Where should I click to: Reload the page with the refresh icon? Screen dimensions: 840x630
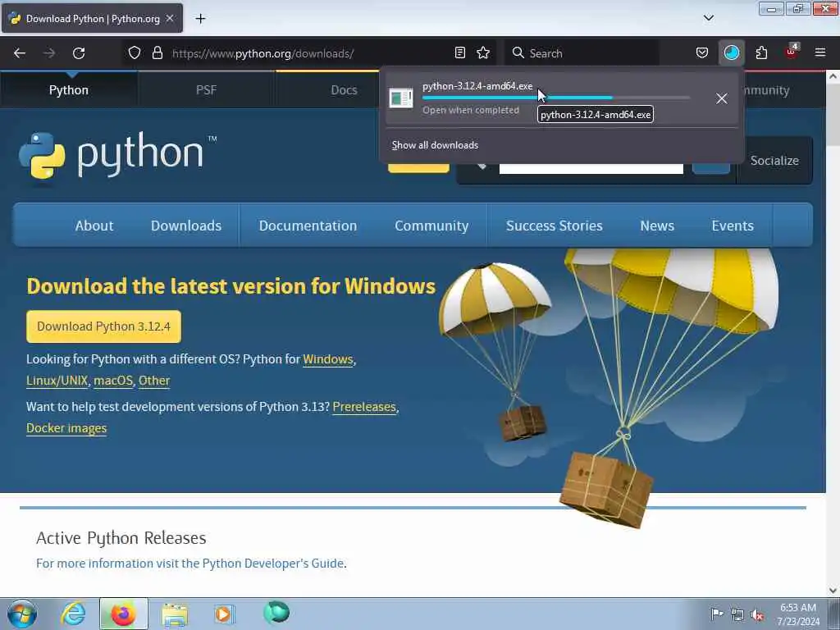(79, 53)
